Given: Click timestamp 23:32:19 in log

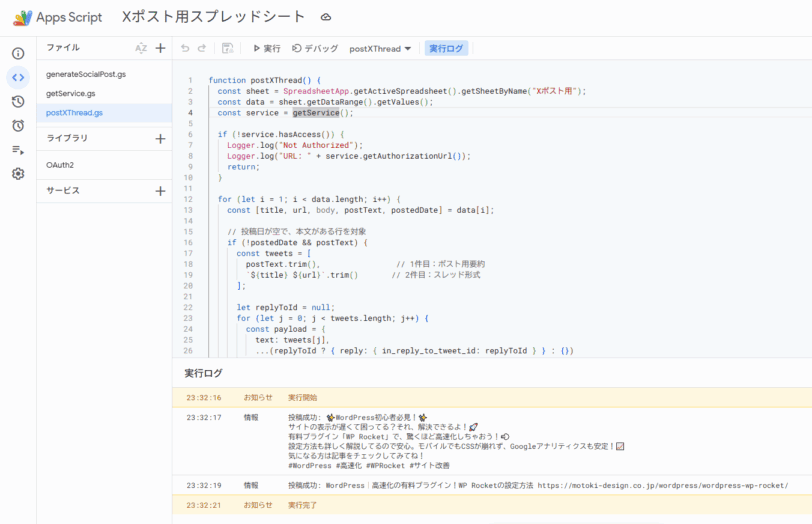Looking at the screenshot, I should click(204, 486).
